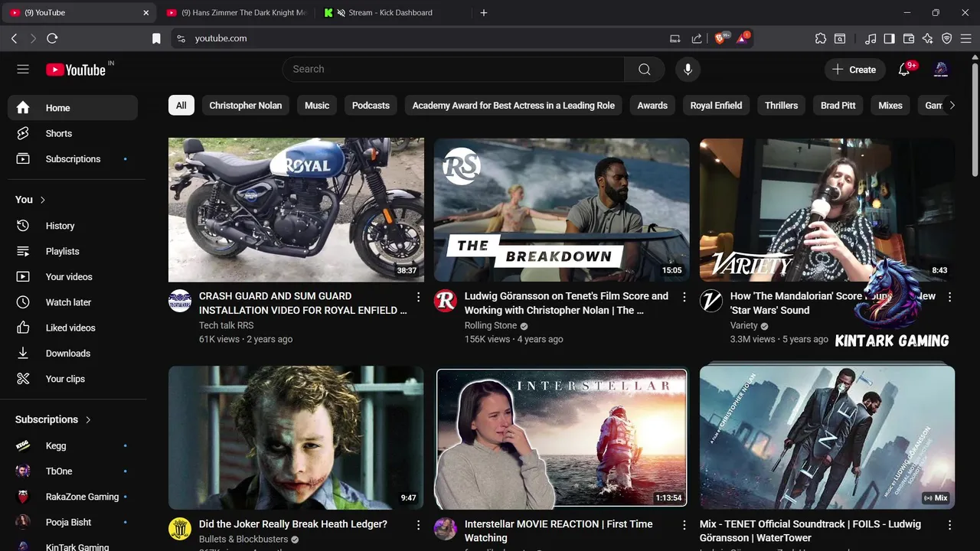The image size is (980, 551).
Task: Go to Shorts in sidebar
Action: coord(73,133)
